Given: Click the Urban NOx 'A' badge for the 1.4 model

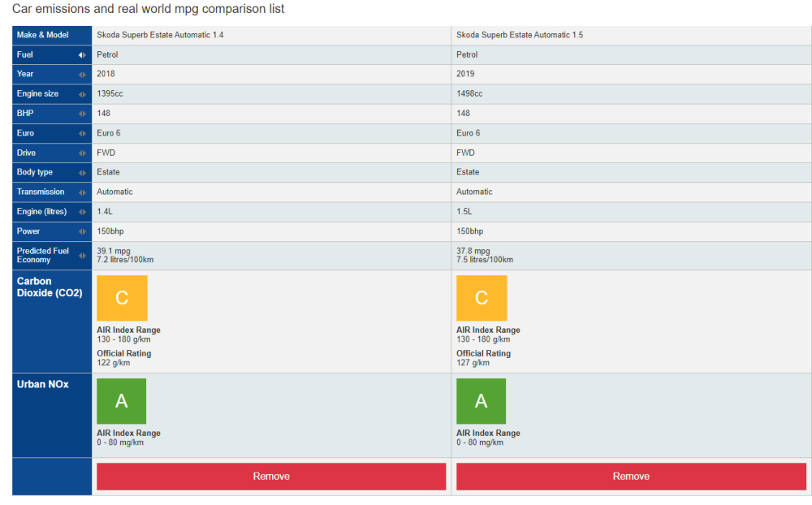Looking at the screenshot, I should (x=121, y=401).
